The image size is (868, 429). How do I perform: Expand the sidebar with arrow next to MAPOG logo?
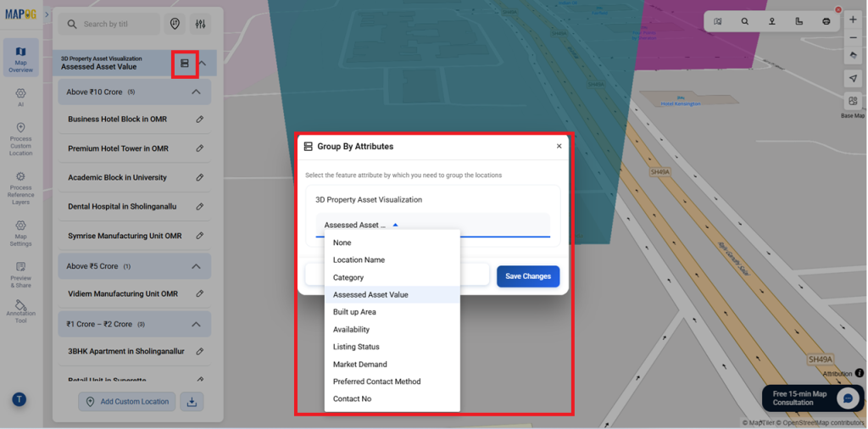[x=47, y=14]
